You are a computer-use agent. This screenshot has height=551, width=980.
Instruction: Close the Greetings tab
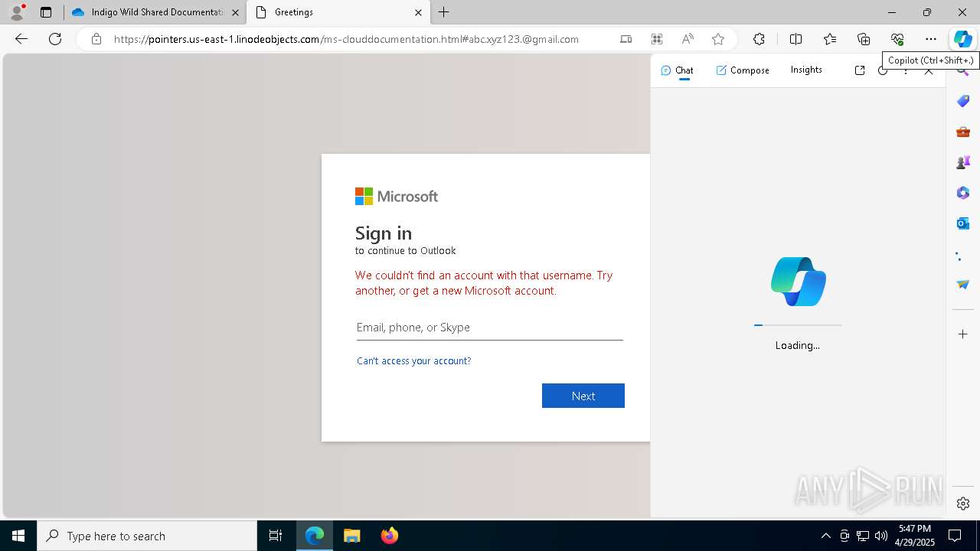[418, 12]
